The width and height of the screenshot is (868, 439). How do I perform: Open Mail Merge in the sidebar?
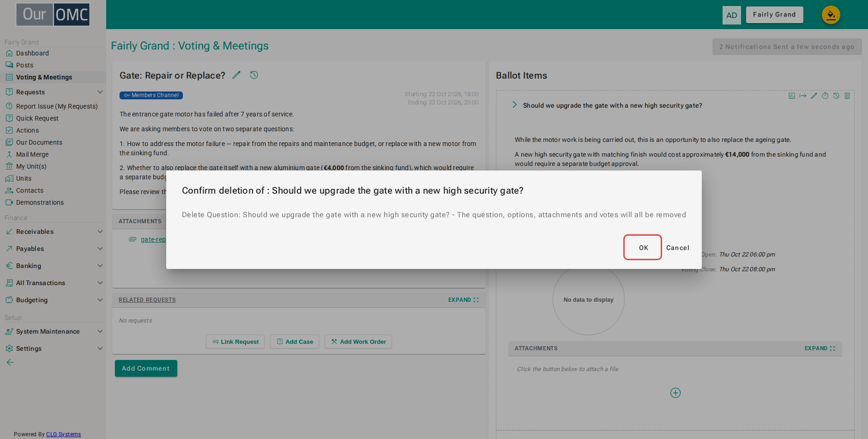pyautogui.click(x=53, y=154)
